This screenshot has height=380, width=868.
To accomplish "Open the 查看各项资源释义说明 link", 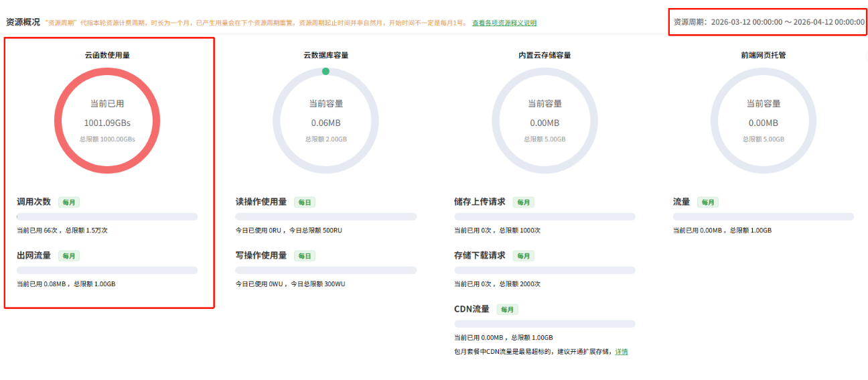I will [x=504, y=23].
